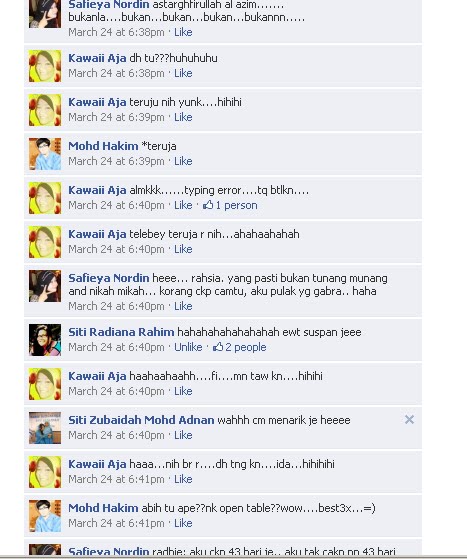Open Siti Zubaidah Mohd Adnan's profile thumbnail
This screenshot has height=559, width=467.
[x=45, y=428]
